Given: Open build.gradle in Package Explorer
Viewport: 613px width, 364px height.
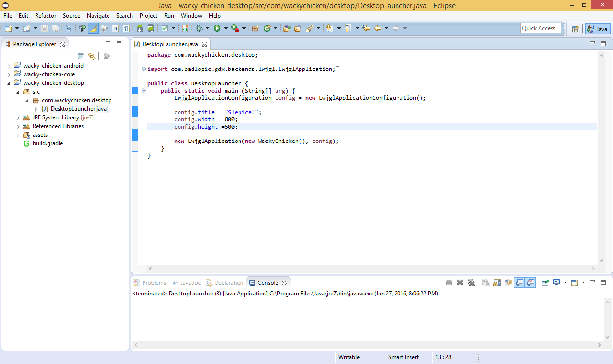Looking at the screenshot, I should point(48,143).
